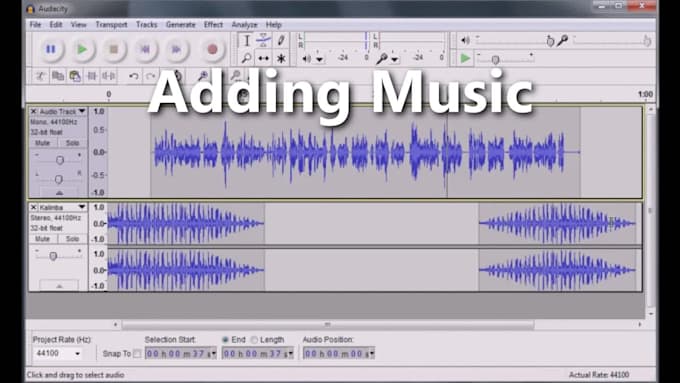
Task: Click the mixer toolbar microphone icon
Action: coord(562,41)
